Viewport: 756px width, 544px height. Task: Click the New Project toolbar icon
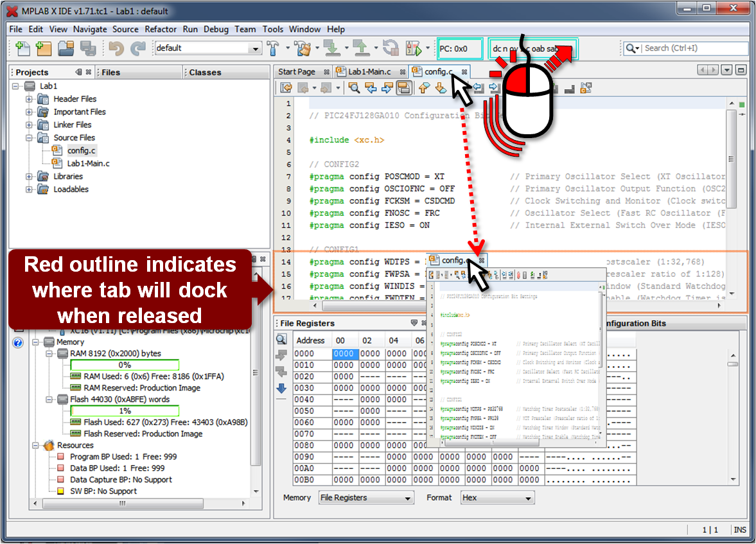[44, 48]
